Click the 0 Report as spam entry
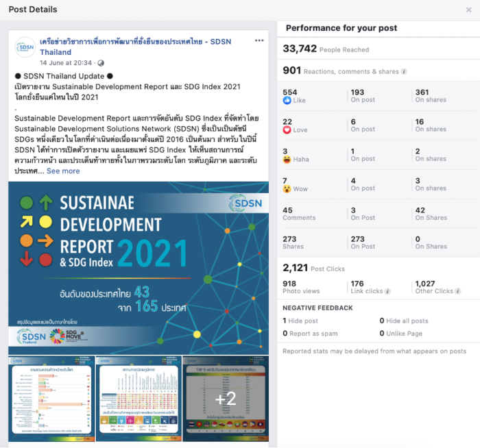480x448 pixels. pyautogui.click(x=310, y=334)
